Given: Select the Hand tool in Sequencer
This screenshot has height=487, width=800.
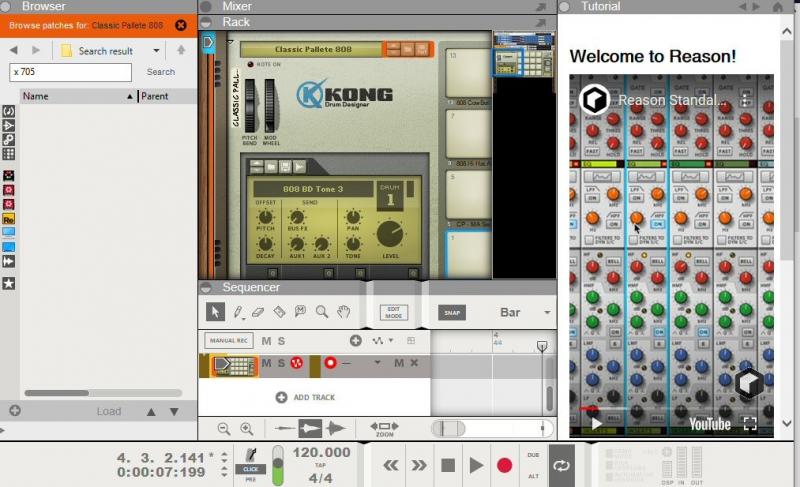Looking at the screenshot, I should pos(343,311).
